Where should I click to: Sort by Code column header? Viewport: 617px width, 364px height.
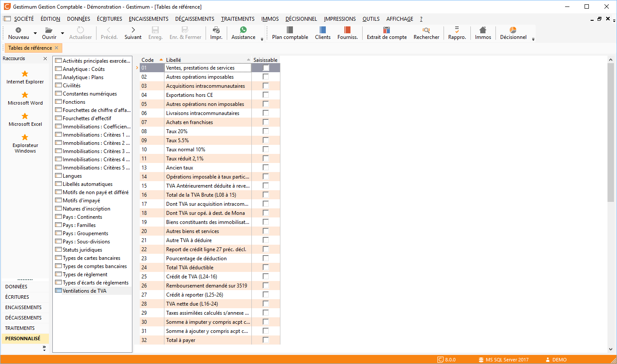[x=152, y=60]
